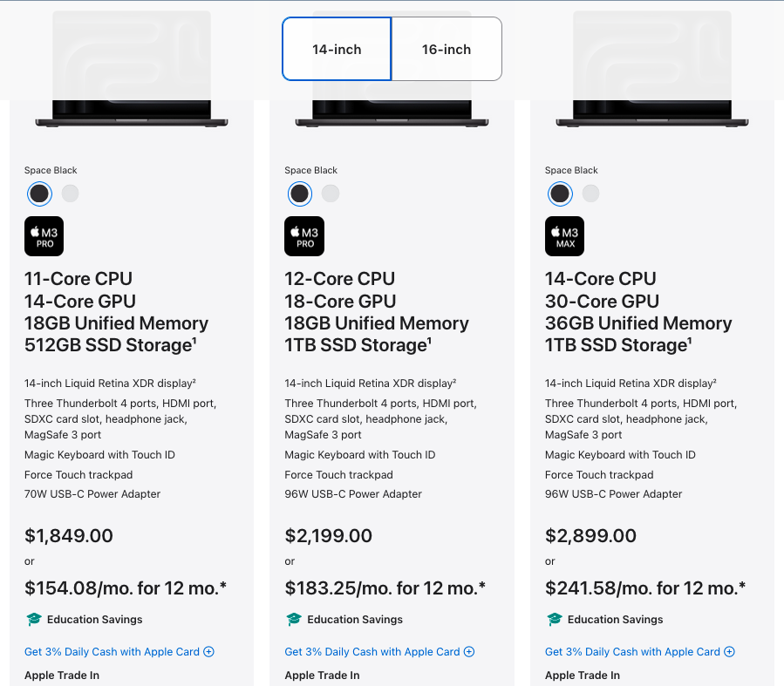Select Space Black on M3 Max model
Viewport: 784px width, 686px height.
(560, 194)
